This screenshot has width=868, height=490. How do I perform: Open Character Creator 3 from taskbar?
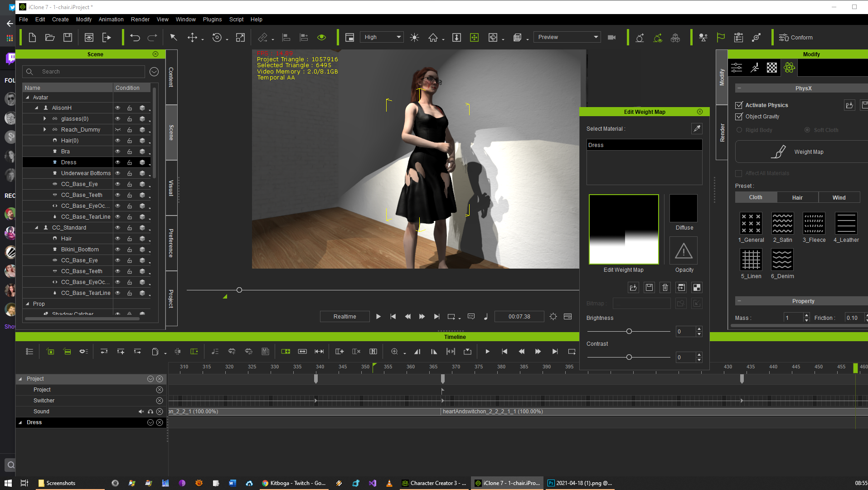[434, 483]
